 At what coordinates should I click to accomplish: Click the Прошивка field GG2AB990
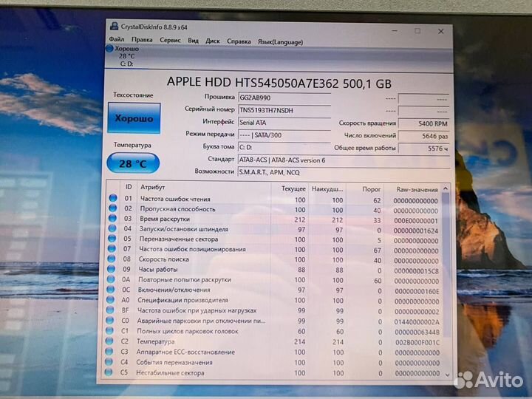284,98
